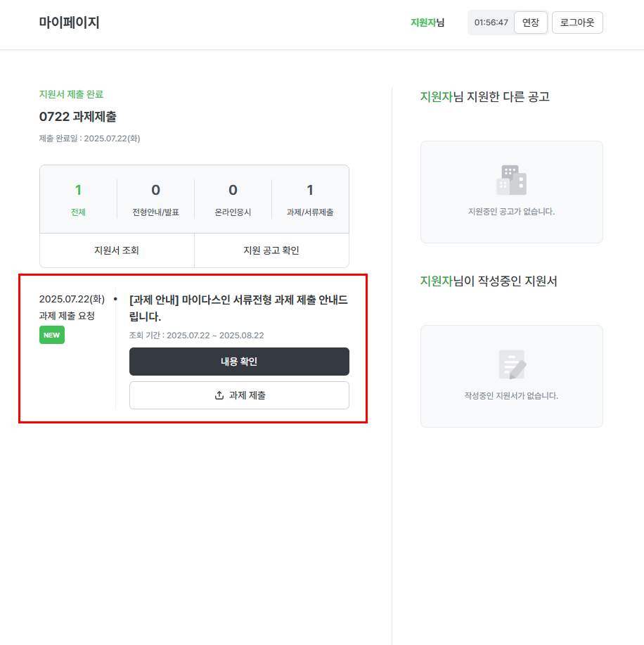The height and width of the screenshot is (645, 644).
Task: Click the upload icon on 과제 제출 button
Action: pos(219,395)
